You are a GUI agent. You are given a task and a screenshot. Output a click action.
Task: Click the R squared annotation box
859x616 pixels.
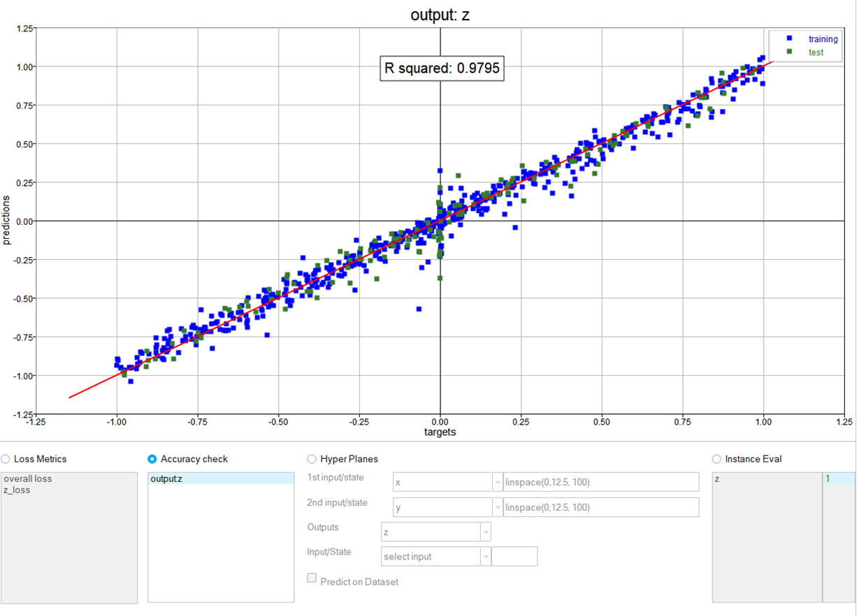click(442, 68)
